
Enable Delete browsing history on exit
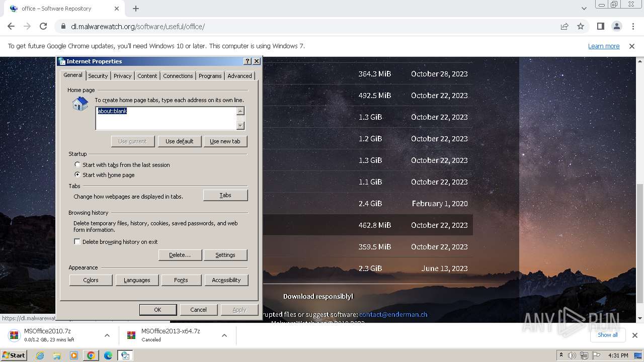coord(77,241)
